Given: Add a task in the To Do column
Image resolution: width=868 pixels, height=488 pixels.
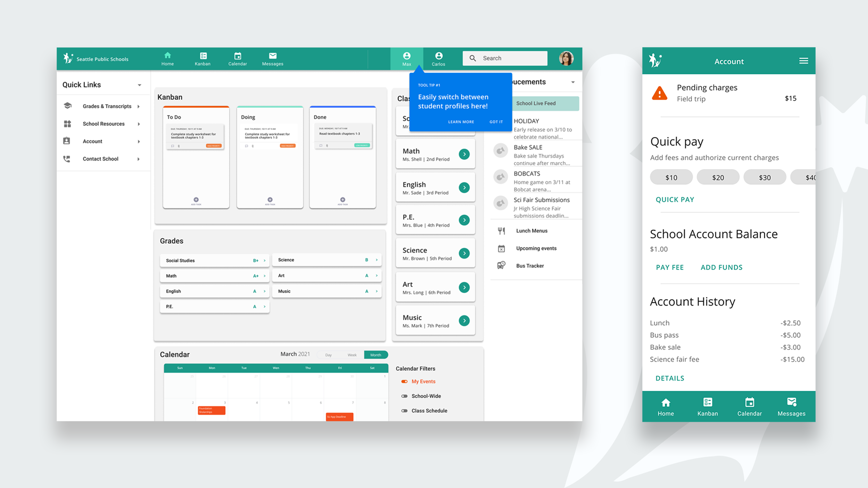Looking at the screenshot, I should (196, 201).
